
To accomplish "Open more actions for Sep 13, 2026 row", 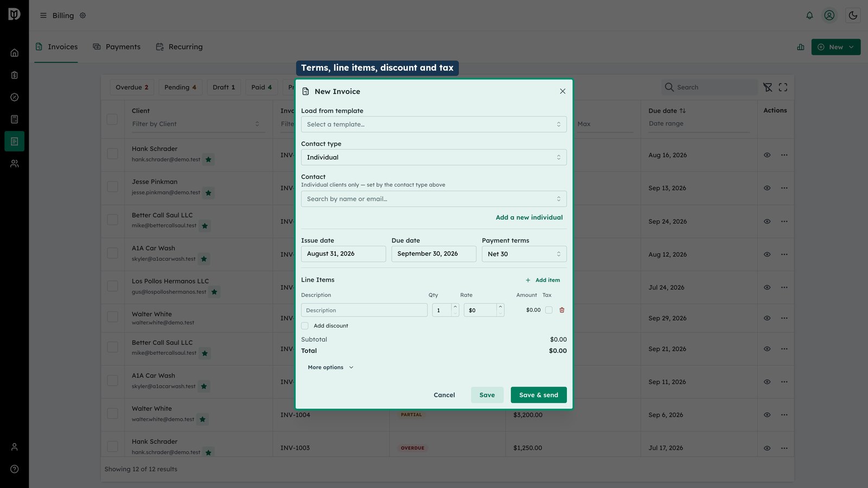I will 784,188.
